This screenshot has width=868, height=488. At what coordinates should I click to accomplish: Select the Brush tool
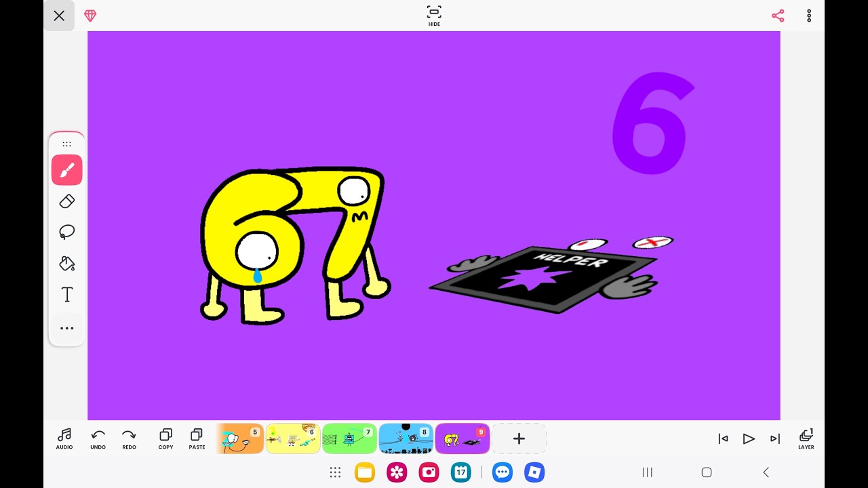pos(67,170)
